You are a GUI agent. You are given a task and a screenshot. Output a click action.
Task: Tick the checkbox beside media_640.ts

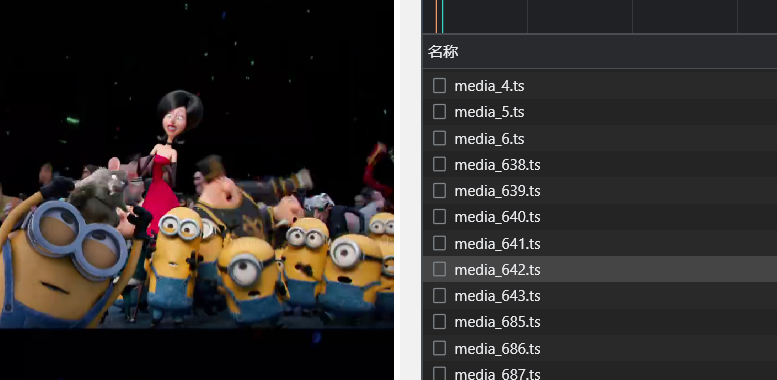[x=439, y=217]
